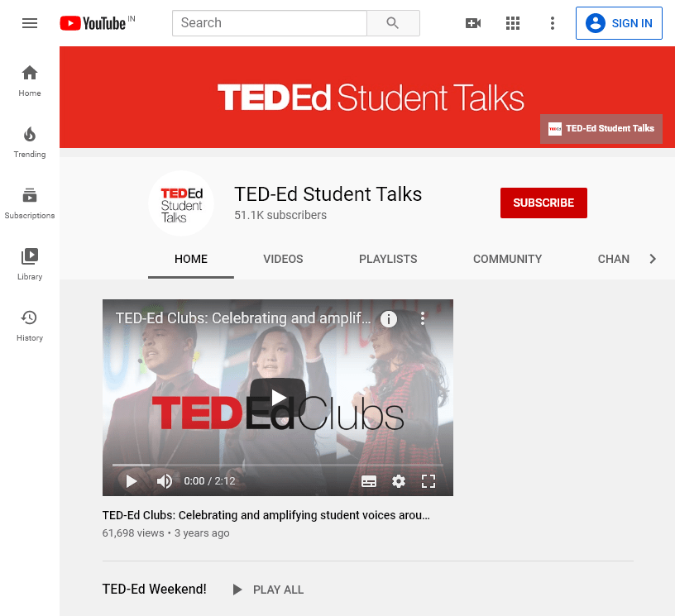
Task: Switch to the COMMUNITY tab
Action: 508,259
